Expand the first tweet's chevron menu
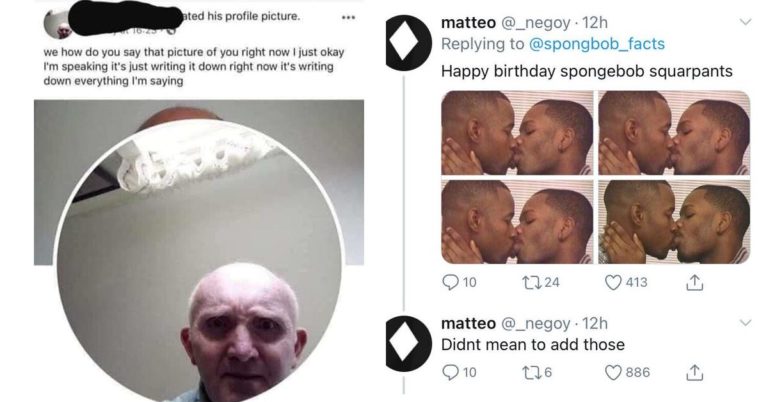The width and height of the screenshot is (768, 402). click(745, 21)
